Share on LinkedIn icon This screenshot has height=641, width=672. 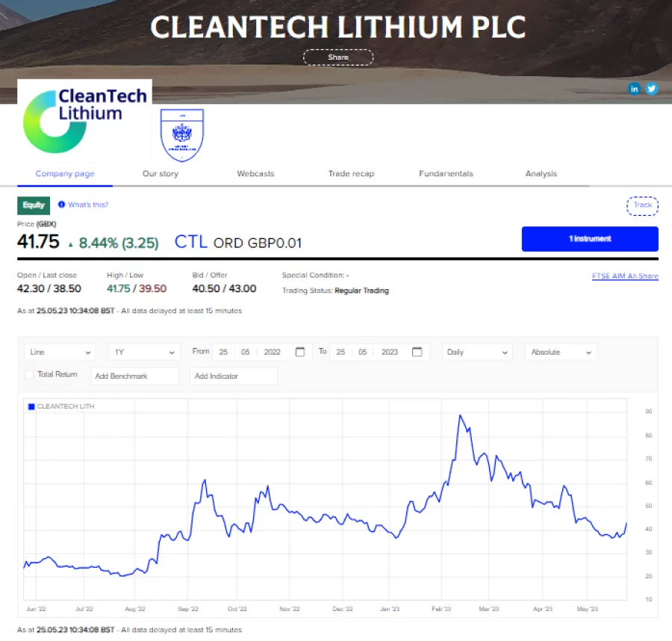(634, 89)
